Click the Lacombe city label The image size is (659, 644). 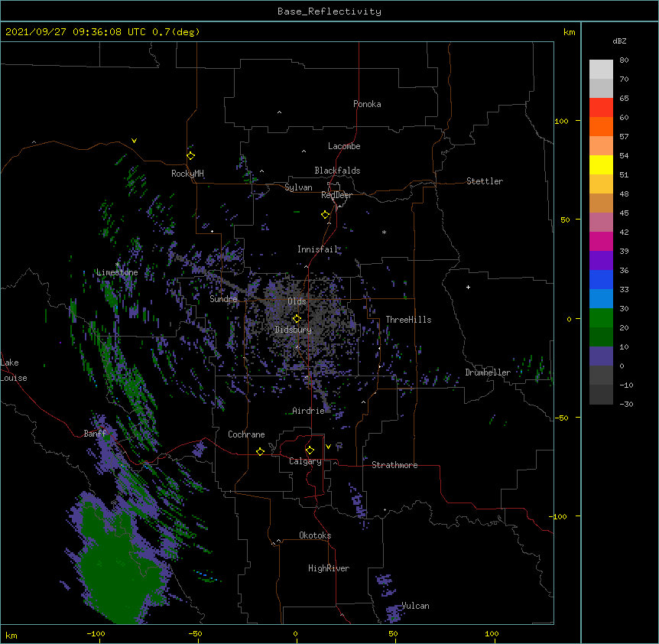coord(344,146)
